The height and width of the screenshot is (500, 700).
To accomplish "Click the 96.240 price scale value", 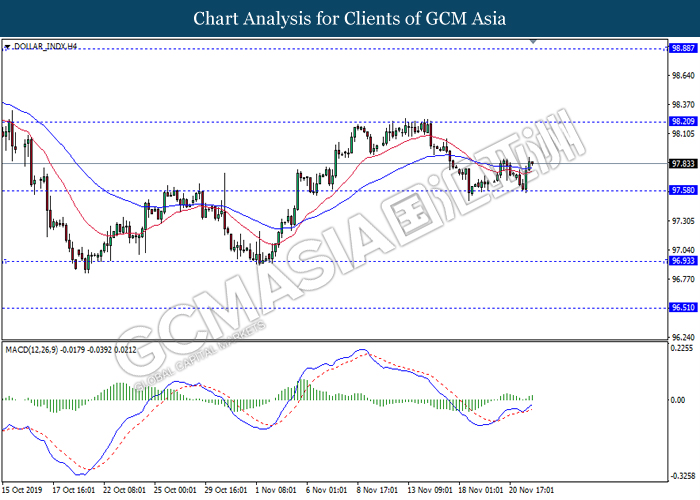I will tap(683, 337).
